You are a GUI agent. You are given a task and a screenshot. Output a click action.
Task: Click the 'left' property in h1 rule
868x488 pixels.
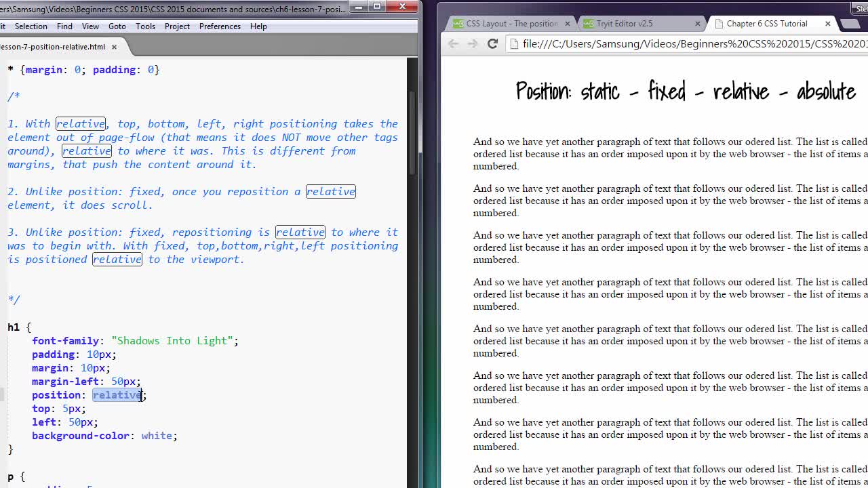point(44,422)
